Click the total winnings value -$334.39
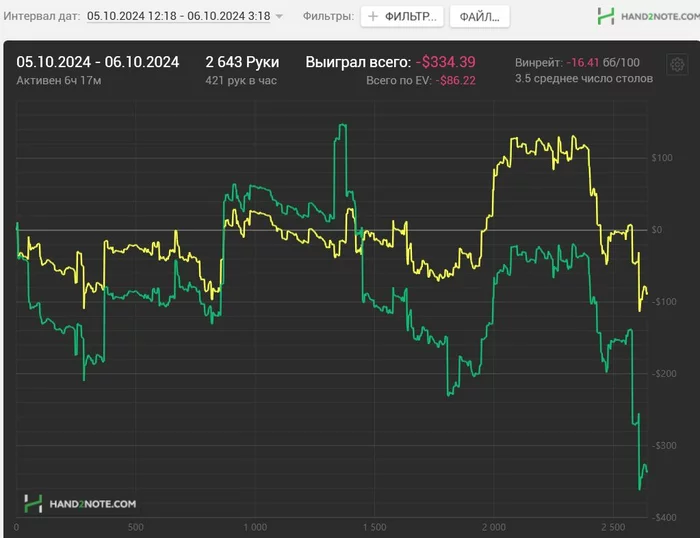Viewport: 700px width, 538px height. coord(446,62)
